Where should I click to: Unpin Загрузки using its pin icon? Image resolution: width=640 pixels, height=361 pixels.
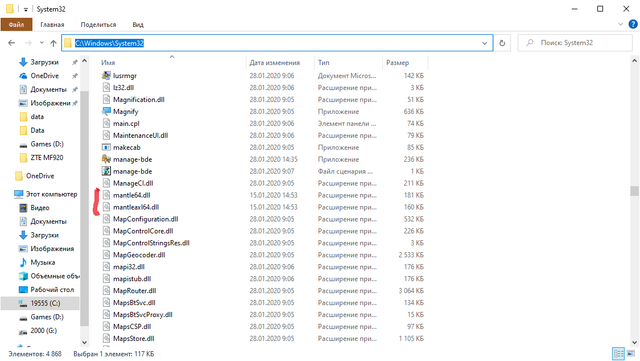[x=75, y=62]
